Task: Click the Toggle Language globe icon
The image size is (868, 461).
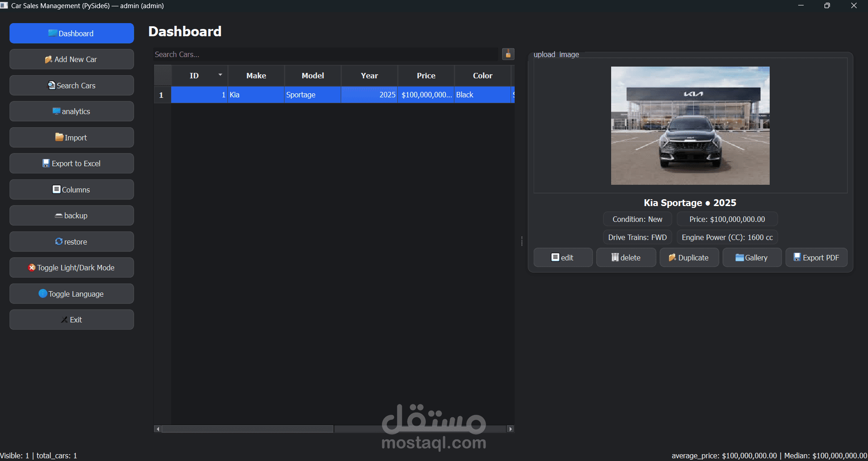Action: [43, 293]
